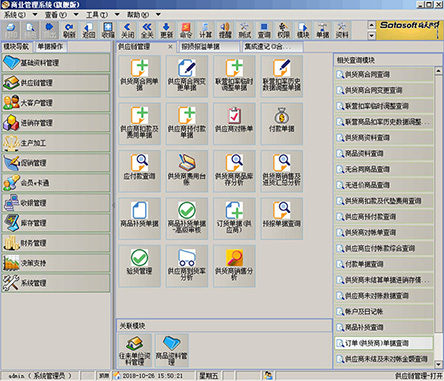Switch to the 模块导航 tab

click(17, 47)
